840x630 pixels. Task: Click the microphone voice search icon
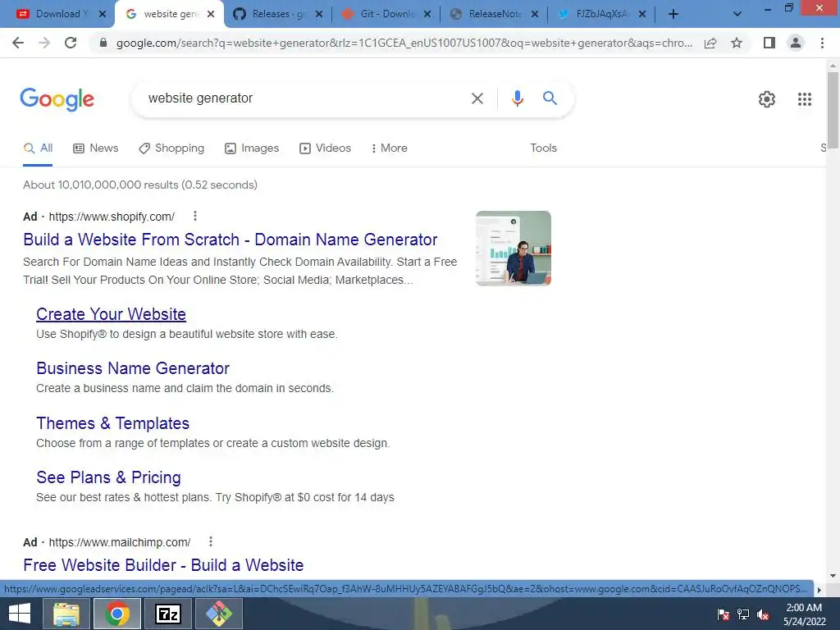point(517,98)
